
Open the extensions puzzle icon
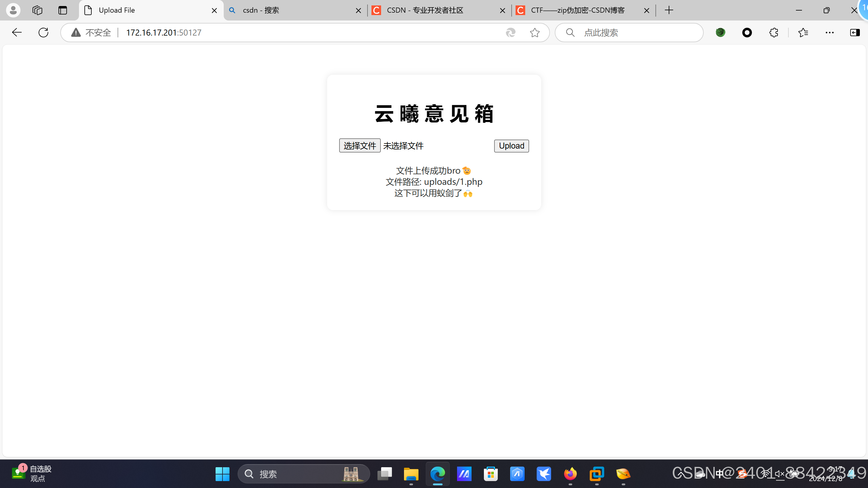pyautogui.click(x=774, y=32)
